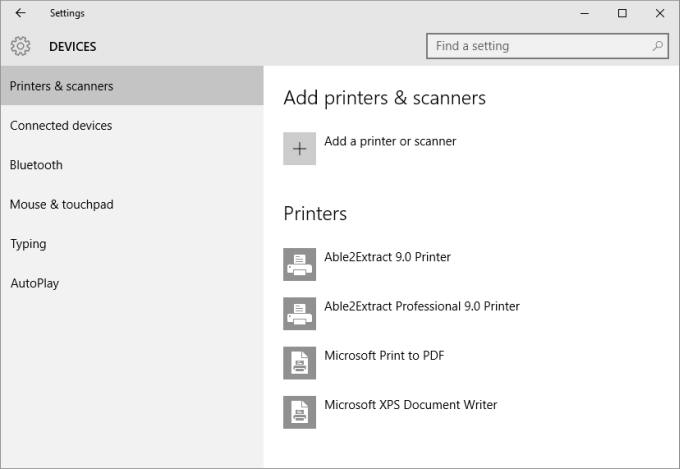Image resolution: width=680 pixels, height=469 pixels.
Task: Open the Bluetooth settings
Action: (132, 165)
